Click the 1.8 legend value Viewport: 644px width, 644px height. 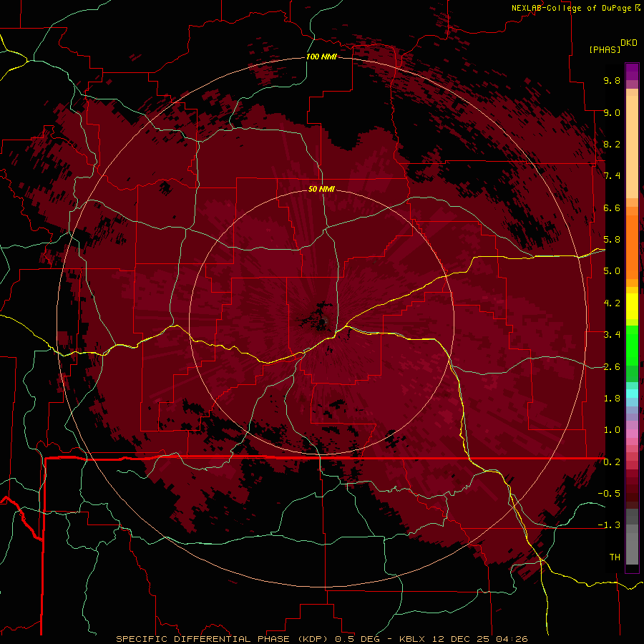click(612, 399)
